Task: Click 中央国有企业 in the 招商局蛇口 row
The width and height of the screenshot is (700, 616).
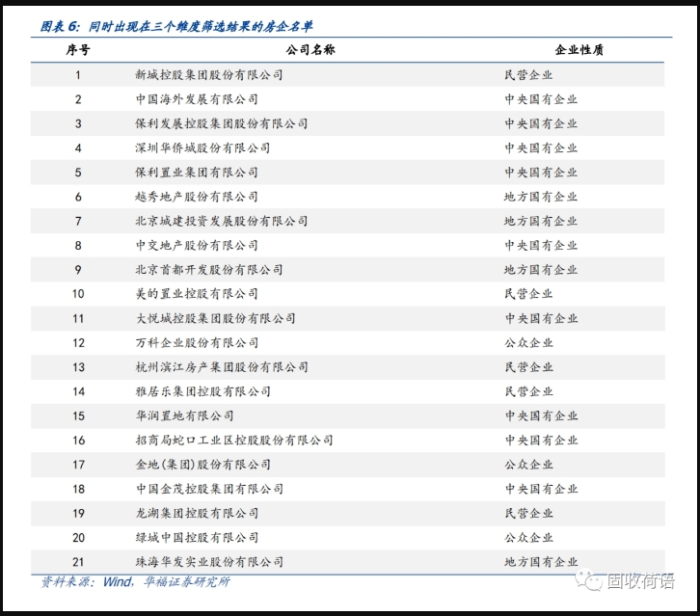Action: click(541, 441)
